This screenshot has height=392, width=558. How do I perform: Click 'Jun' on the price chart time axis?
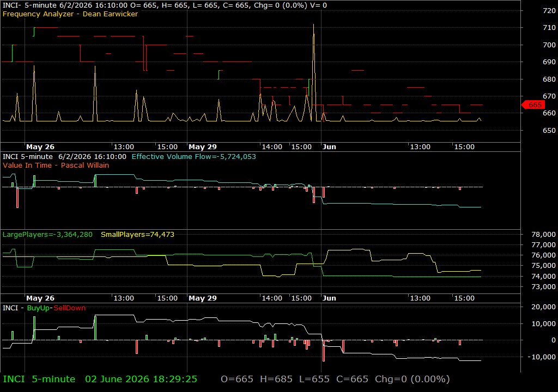(x=329, y=146)
